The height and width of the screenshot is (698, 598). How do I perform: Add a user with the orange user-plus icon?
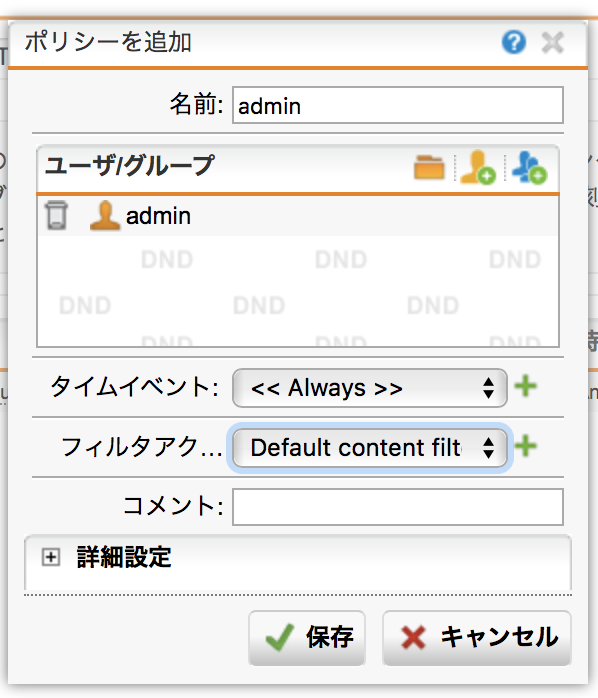point(478,167)
